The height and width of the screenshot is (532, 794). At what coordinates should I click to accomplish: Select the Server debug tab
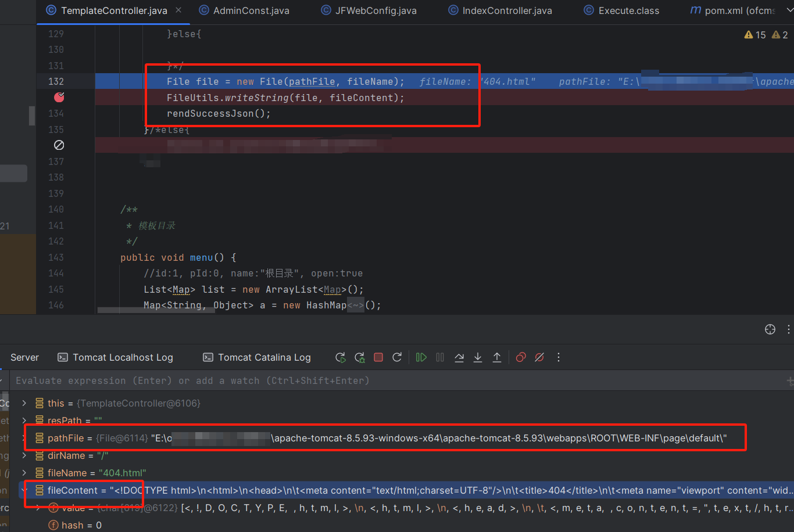click(x=24, y=357)
